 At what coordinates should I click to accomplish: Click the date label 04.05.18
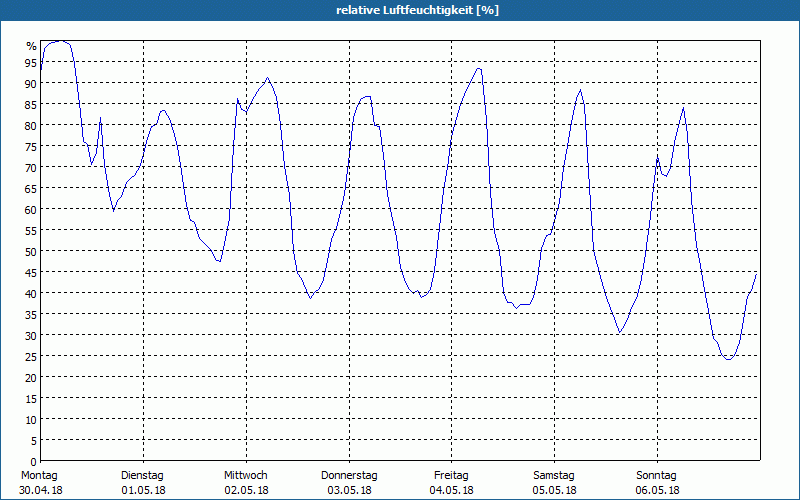452,490
